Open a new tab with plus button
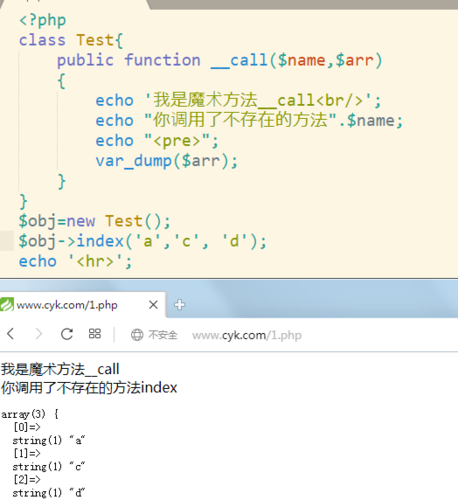This screenshot has width=458, height=500. click(179, 305)
